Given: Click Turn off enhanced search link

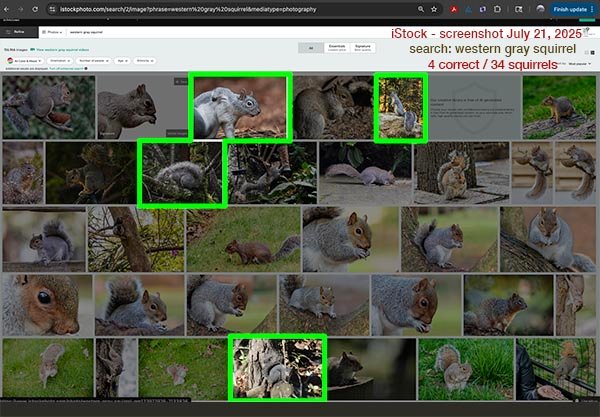Looking at the screenshot, I should tap(66, 68).
